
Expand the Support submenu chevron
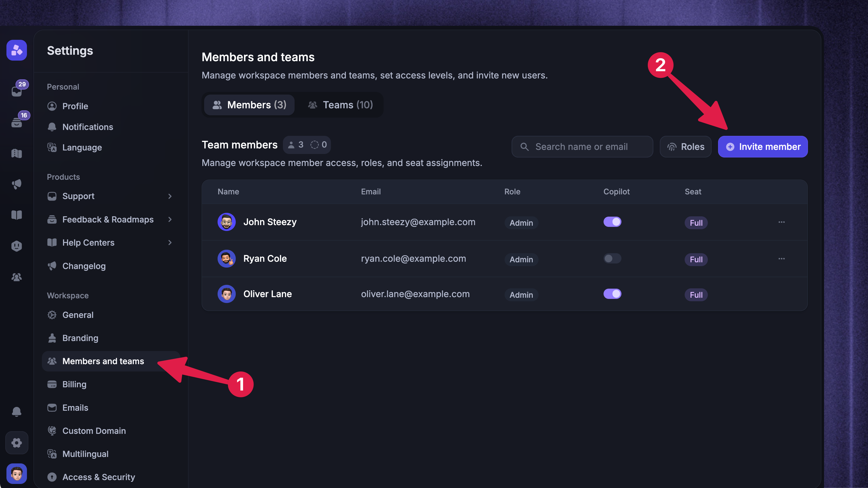[x=170, y=196]
